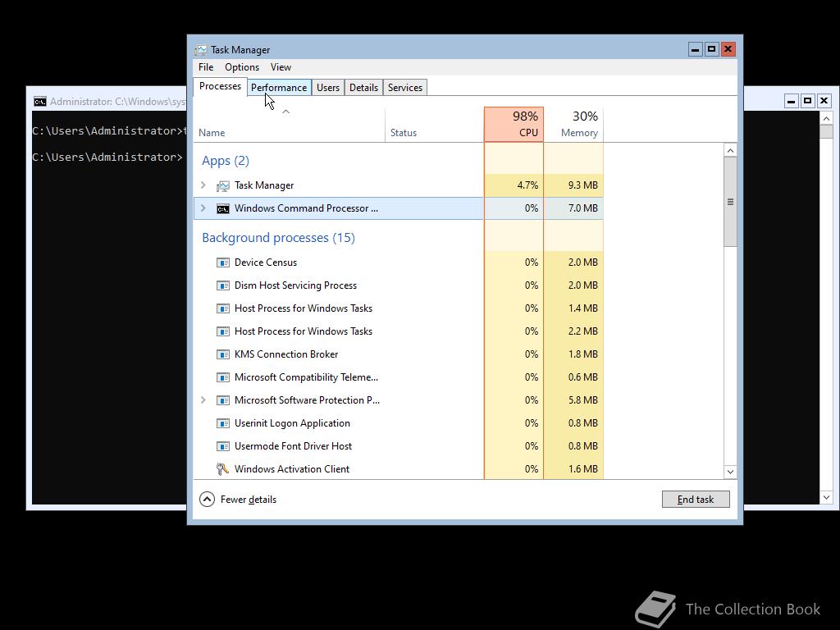Image resolution: width=840 pixels, height=630 pixels.
Task: Click the Fewer details link text
Action: [249, 500]
